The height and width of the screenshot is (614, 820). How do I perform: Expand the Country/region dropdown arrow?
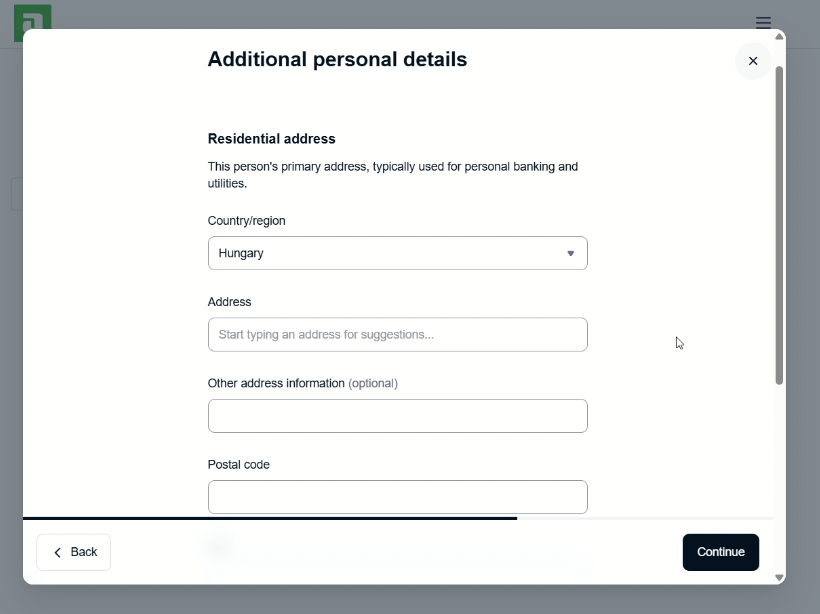(x=571, y=254)
